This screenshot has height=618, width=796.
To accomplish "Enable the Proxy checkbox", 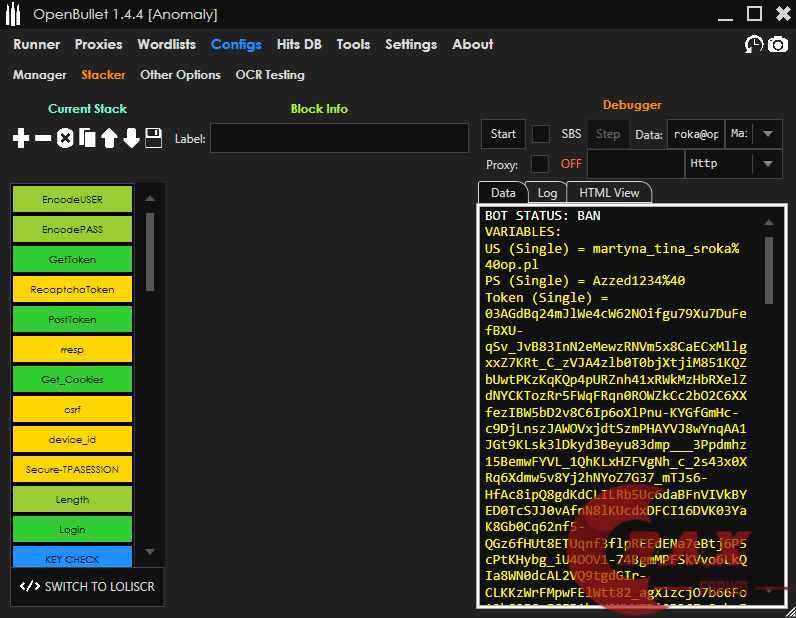I will coord(540,164).
